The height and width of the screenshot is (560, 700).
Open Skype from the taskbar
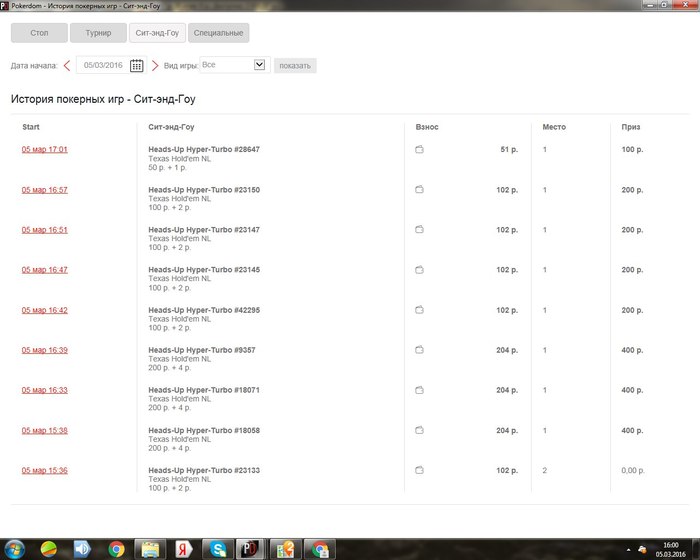[x=217, y=549]
